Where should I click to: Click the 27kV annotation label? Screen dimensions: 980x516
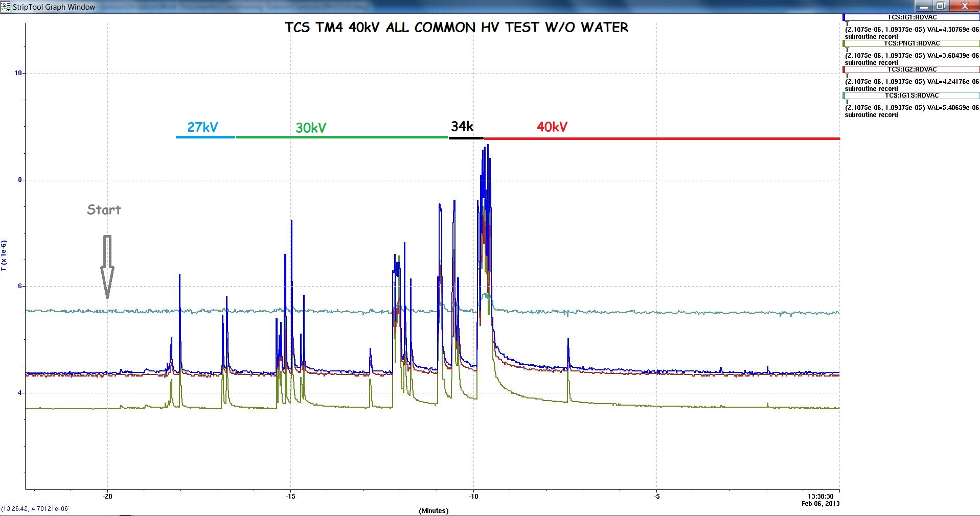click(202, 127)
